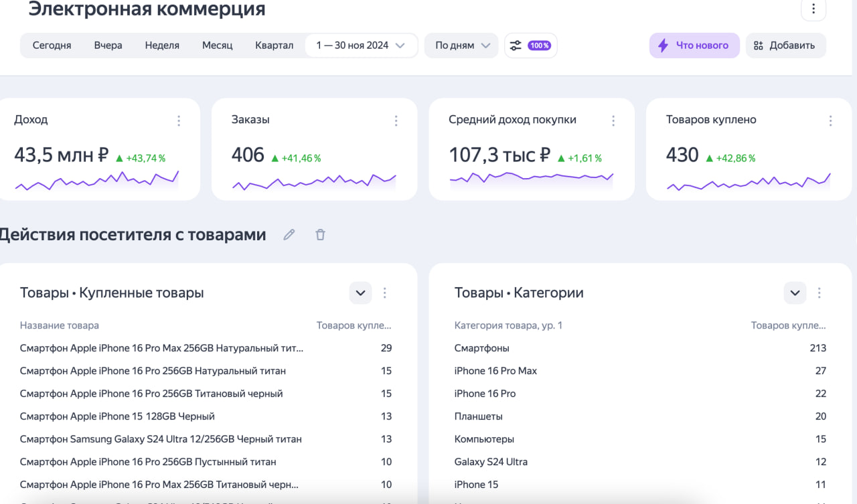Screen dimensions: 857x504
Task: Switch to the Сегодня period tab
Action: [52, 45]
